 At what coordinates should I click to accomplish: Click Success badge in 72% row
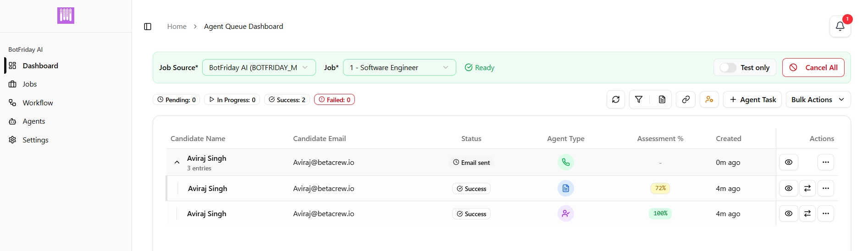point(471,189)
